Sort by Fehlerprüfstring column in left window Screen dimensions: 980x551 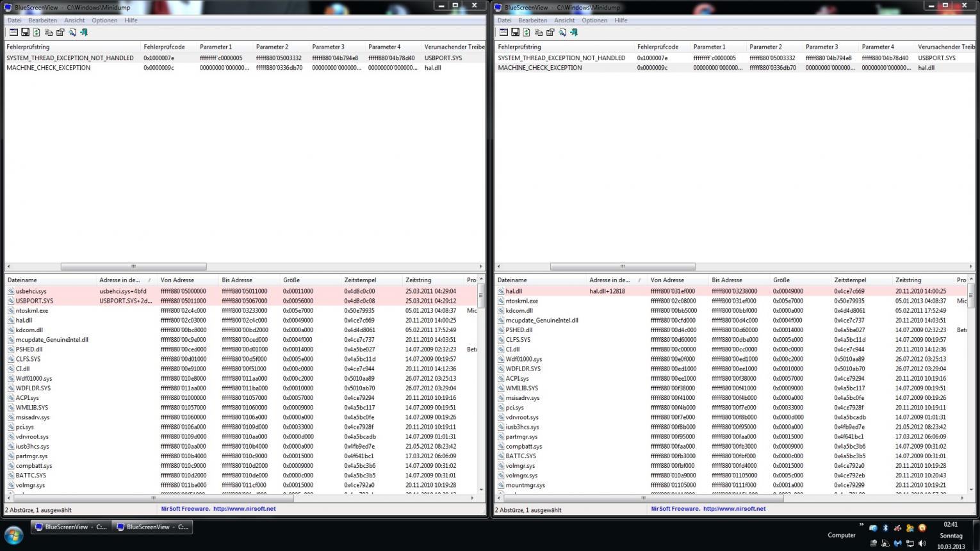[x=72, y=47]
